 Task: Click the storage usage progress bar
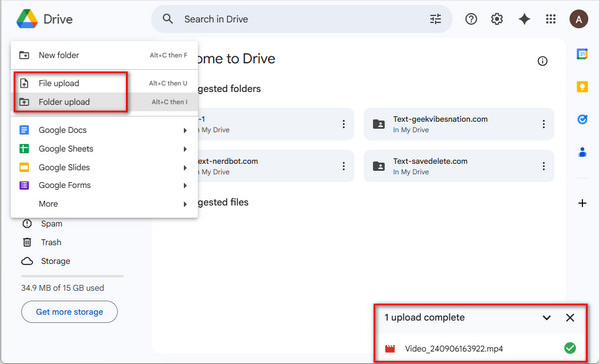click(x=72, y=276)
